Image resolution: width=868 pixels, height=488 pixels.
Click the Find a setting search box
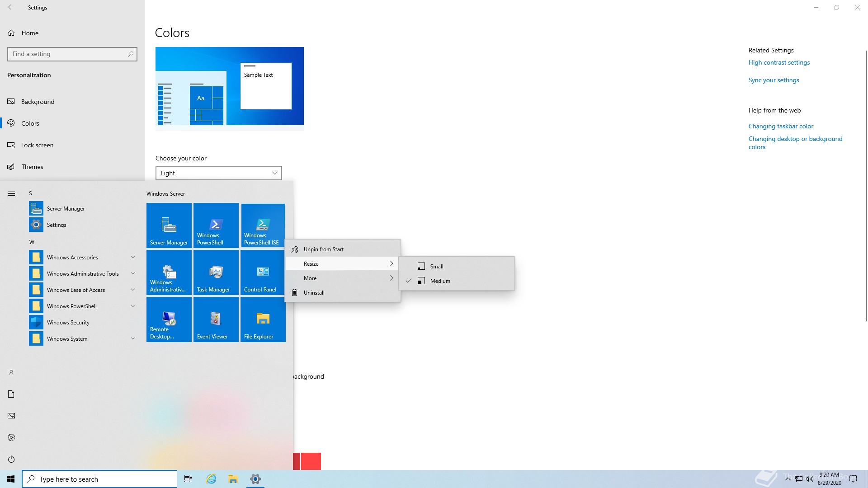72,54
